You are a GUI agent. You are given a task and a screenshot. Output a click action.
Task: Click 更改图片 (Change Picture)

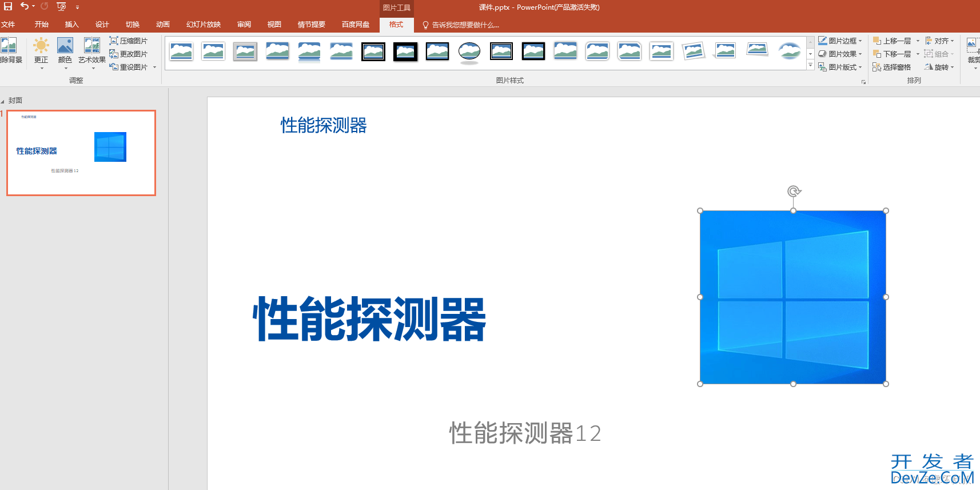point(129,54)
